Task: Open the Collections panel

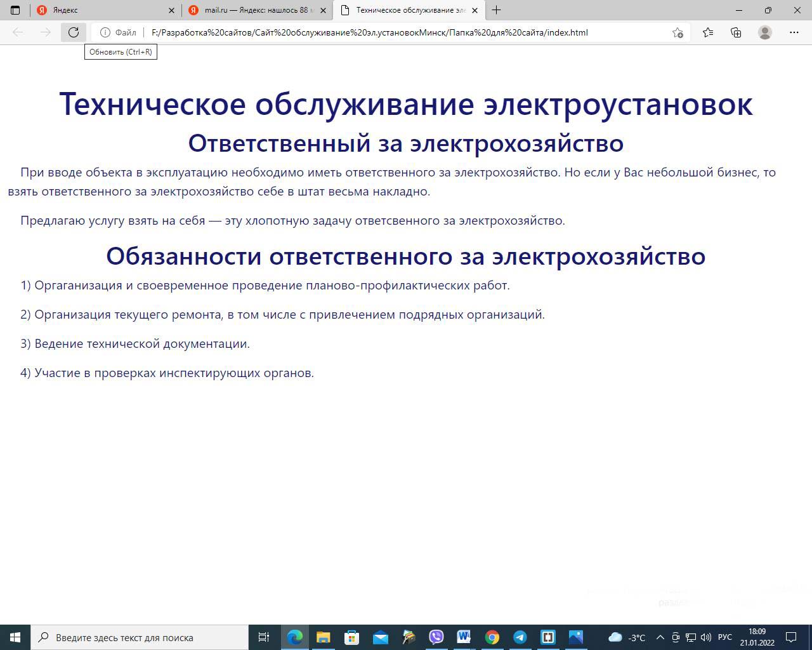Action: [736, 32]
